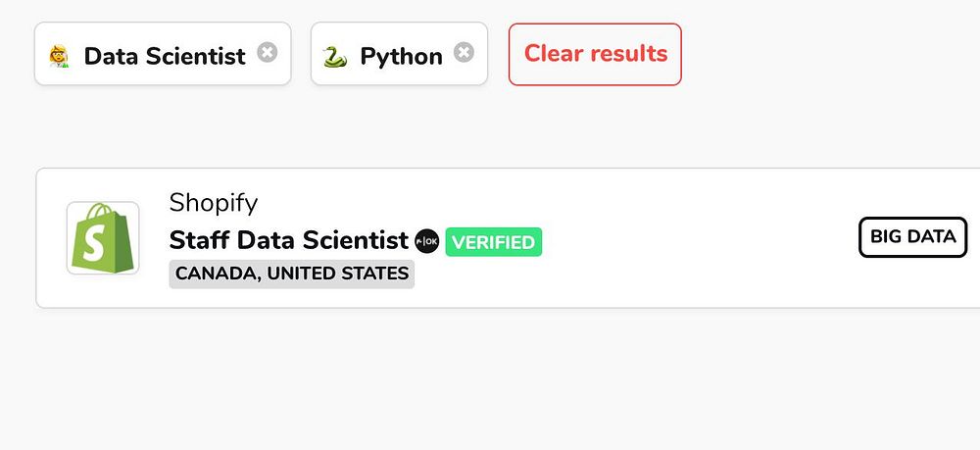Screen dimensions: 980x450
Task: Open the Shopify bag logo
Action: click(102, 238)
